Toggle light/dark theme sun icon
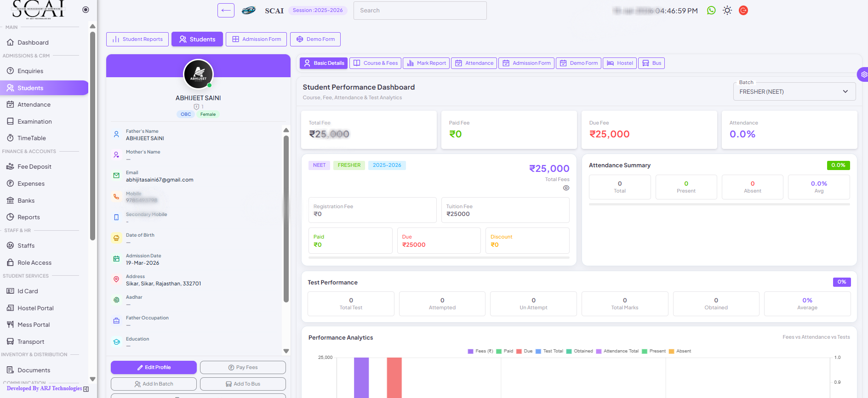 (x=727, y=11)
